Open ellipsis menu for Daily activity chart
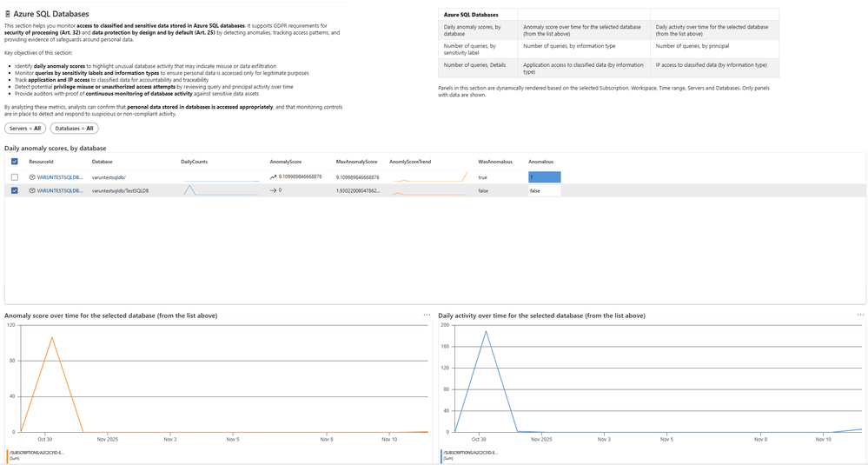Image resolution: width=868 pixels, height=465 pixels. (x=860, y=315)
